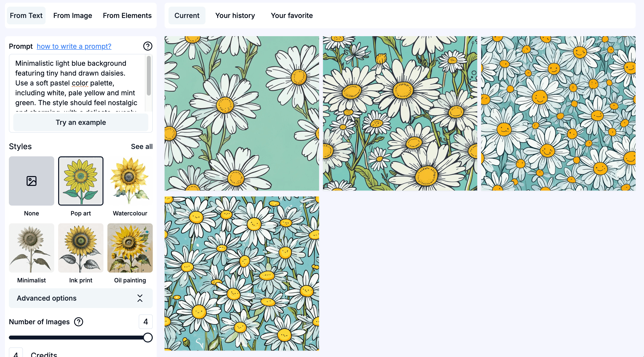Screen dimensions: 644x357
Task: Pick the Minimalist style thumbnail
Action: (x=32, y=248)
